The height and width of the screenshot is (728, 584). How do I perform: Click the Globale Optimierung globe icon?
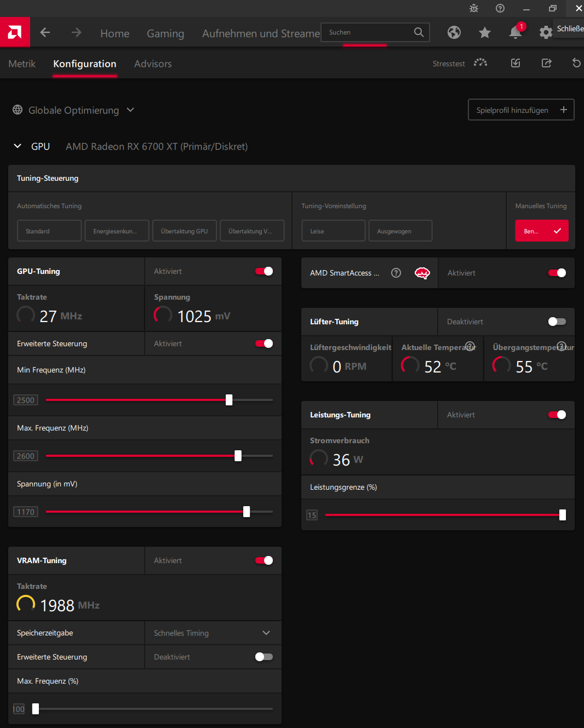[x=18, y=110]
